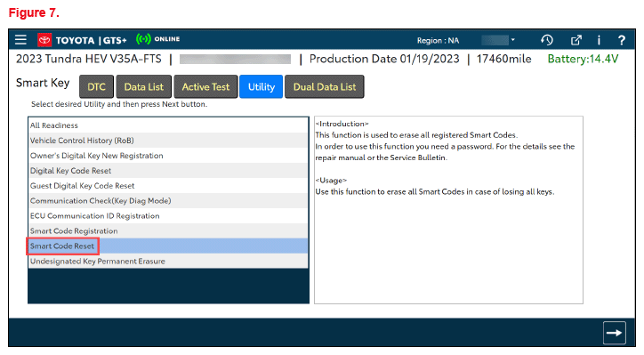Select Owner's Digital Key New Registration
644x355 pixels.
[168, 156]
